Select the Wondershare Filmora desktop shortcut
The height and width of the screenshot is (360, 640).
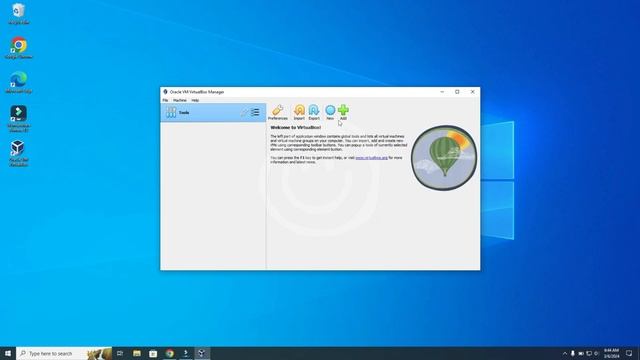point(18,118)
